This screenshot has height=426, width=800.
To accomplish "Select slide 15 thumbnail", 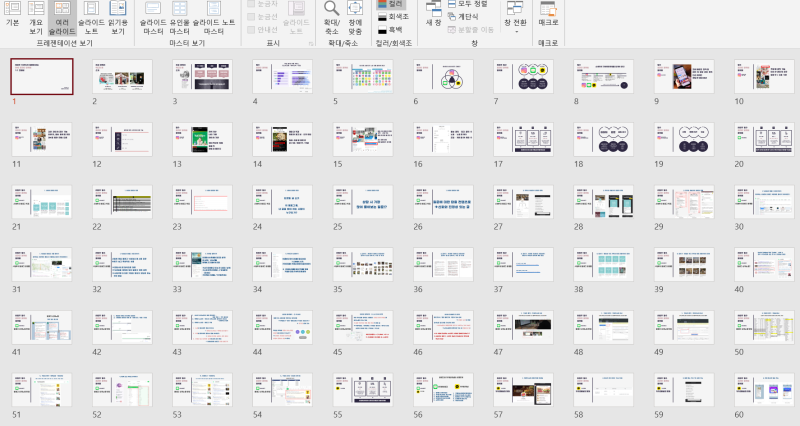I will point(363,139).
